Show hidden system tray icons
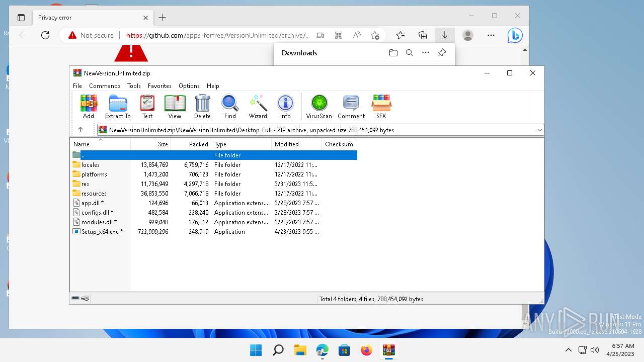The image size is (644, 362). coord(569,350)
